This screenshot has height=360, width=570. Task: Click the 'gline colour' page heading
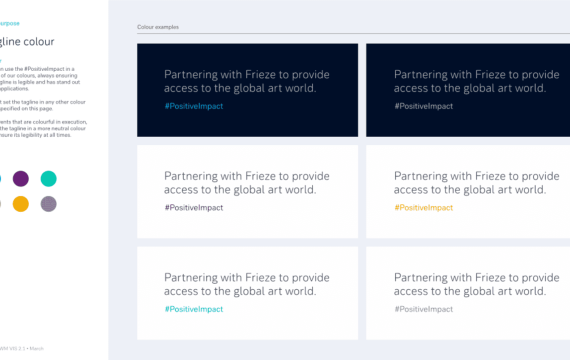pos(27,42)
